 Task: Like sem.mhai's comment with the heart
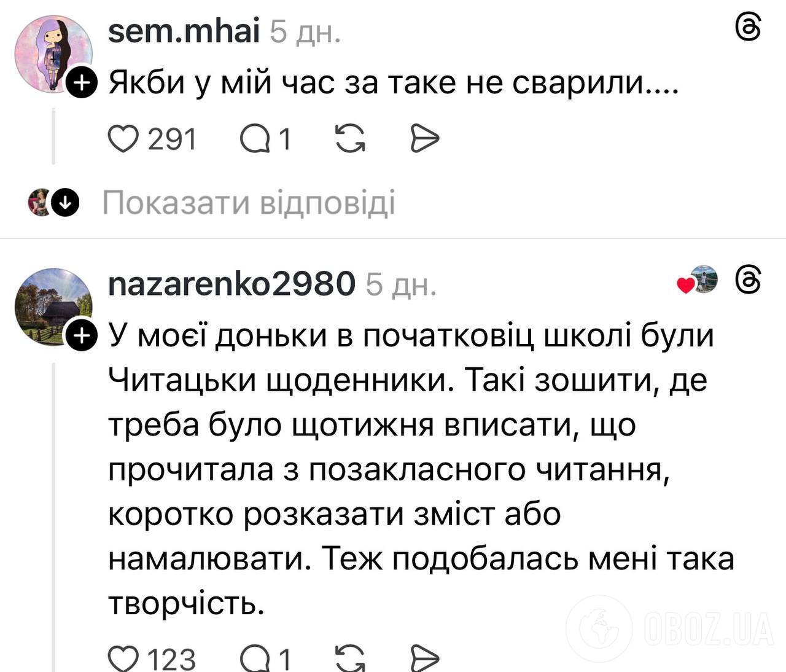pyautogui.click(x=124, y=138)
